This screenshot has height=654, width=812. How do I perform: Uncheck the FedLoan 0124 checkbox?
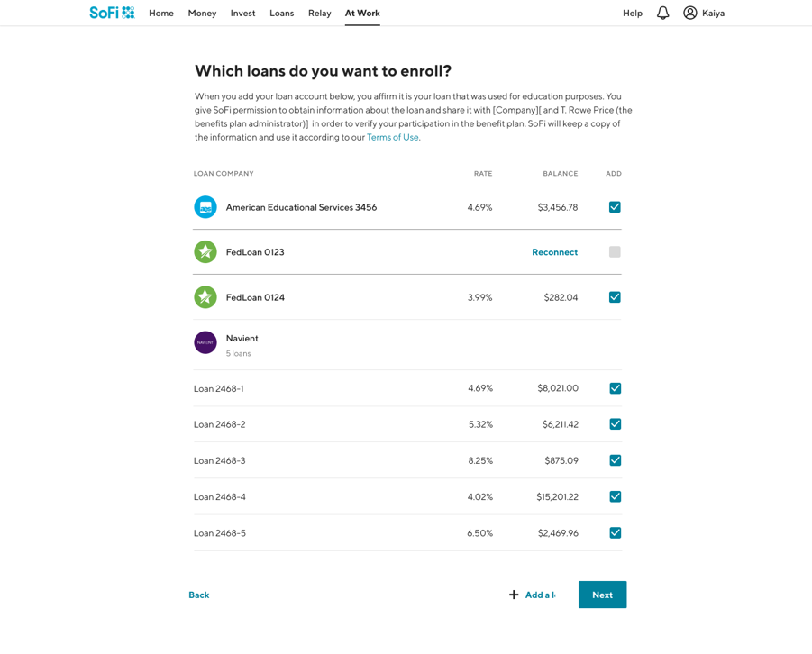coord(615,297)
